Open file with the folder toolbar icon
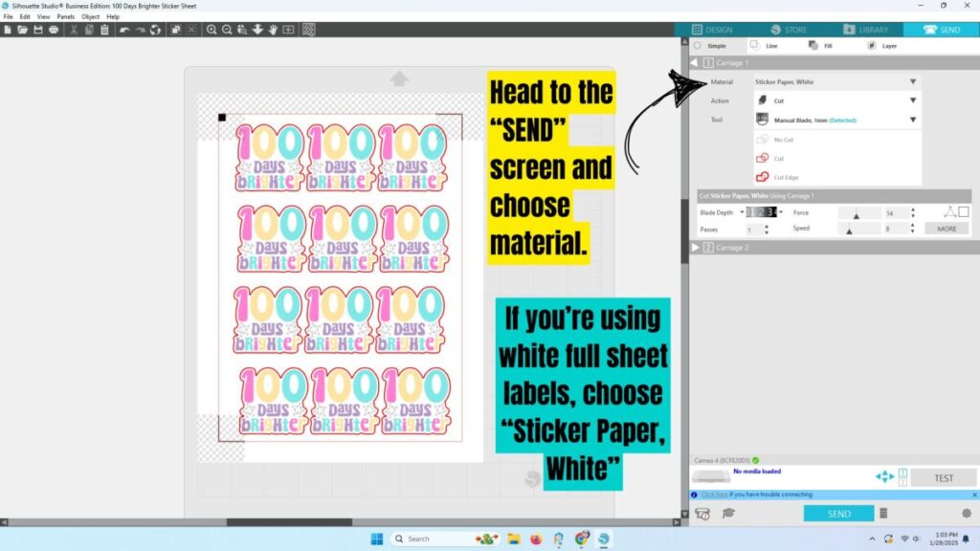Image resolution: width=980 pixels, height=551 pixels. [23, 30]
